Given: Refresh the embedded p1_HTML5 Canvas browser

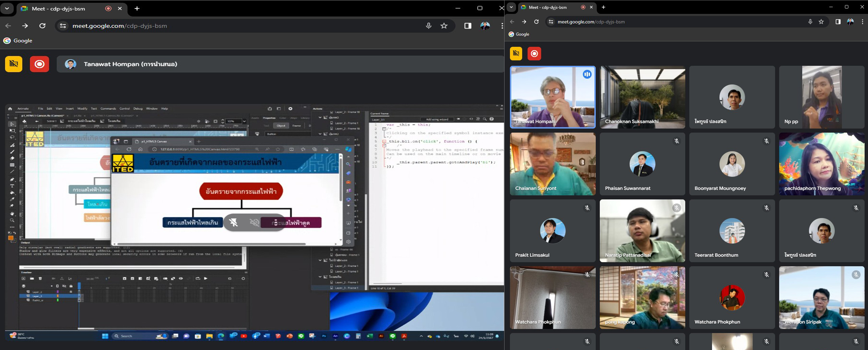Looking at the screenshot, I should tap(129, 149).
